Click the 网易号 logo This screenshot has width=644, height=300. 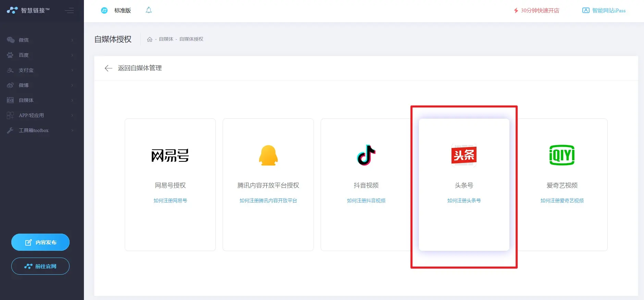pyautogui.click(x=170, y=155)
